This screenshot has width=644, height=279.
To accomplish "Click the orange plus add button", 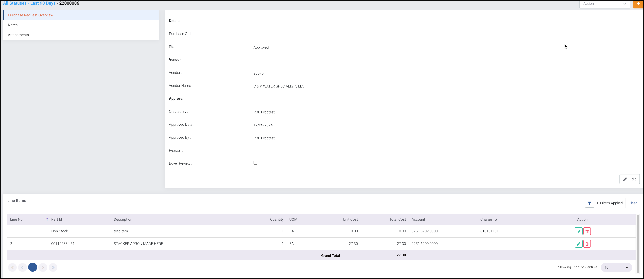I will pyautogui.click(x=638, y=4).
